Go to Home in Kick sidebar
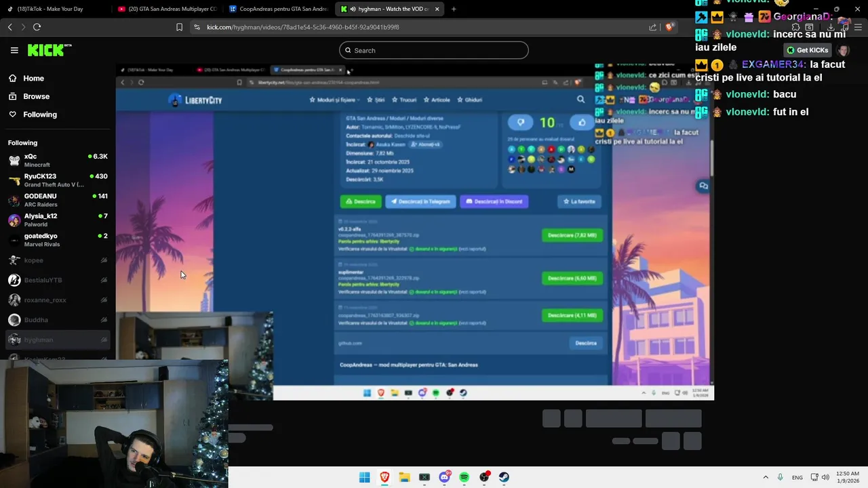868x488 pixels. pos(33,79)
